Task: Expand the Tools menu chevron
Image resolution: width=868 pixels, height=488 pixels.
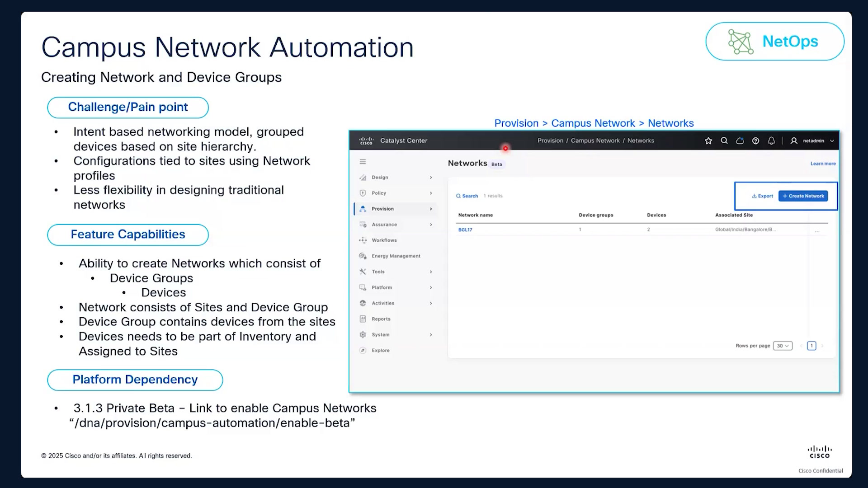Action: [431, 272]
